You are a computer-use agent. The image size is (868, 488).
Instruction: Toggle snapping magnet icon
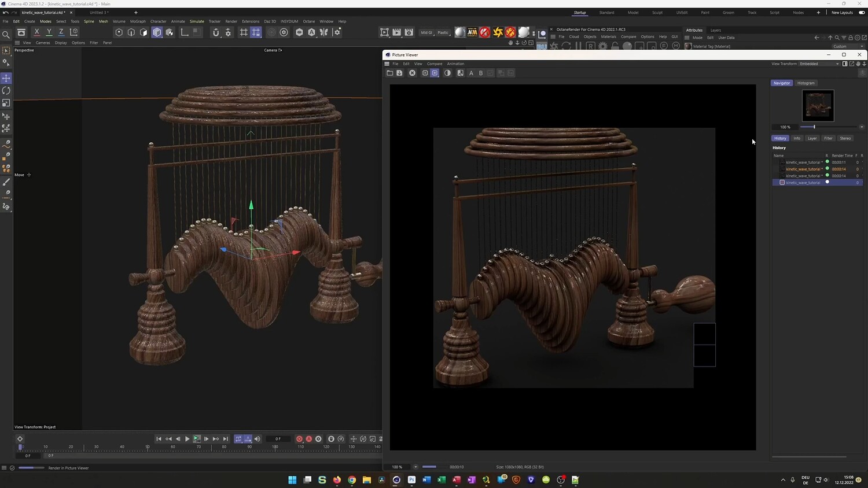pos(216,32)
